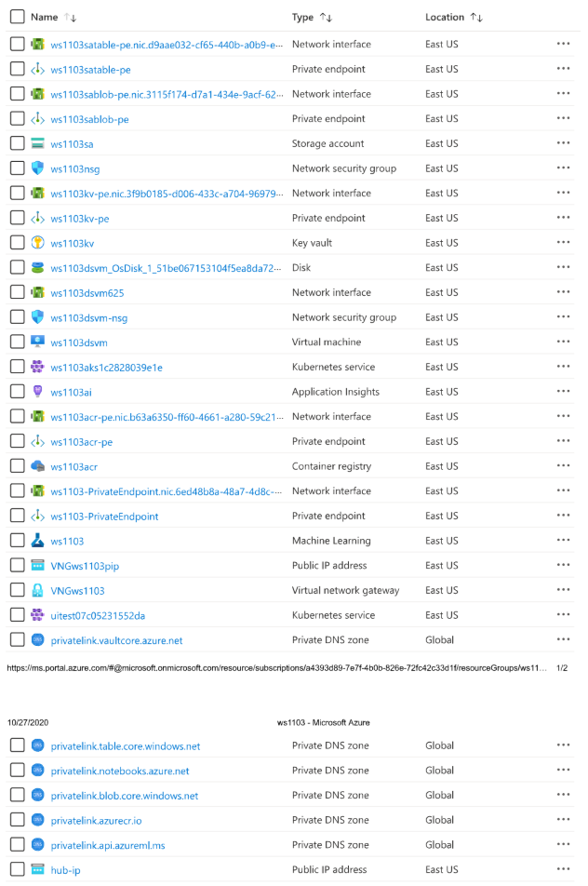Screen dimensions: 588x886
Task: Click the ws1103acr-pe private endpoint icon
Action: pos(37,441)
